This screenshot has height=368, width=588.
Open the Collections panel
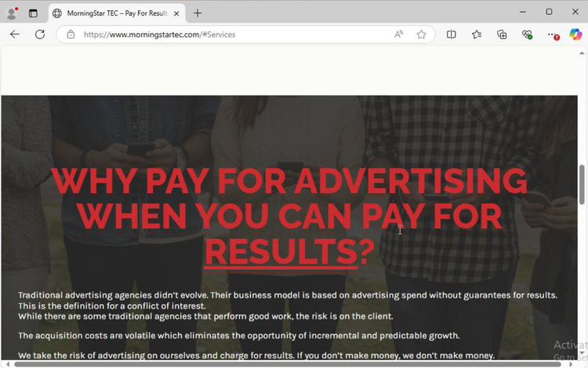pyautogui.click(x=502, y=34)
